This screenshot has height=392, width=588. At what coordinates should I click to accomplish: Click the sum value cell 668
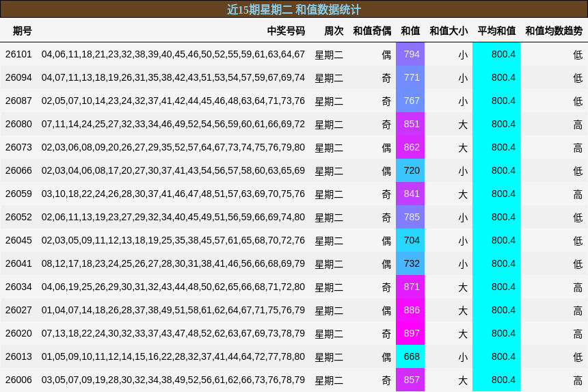[x=410, y=356]
